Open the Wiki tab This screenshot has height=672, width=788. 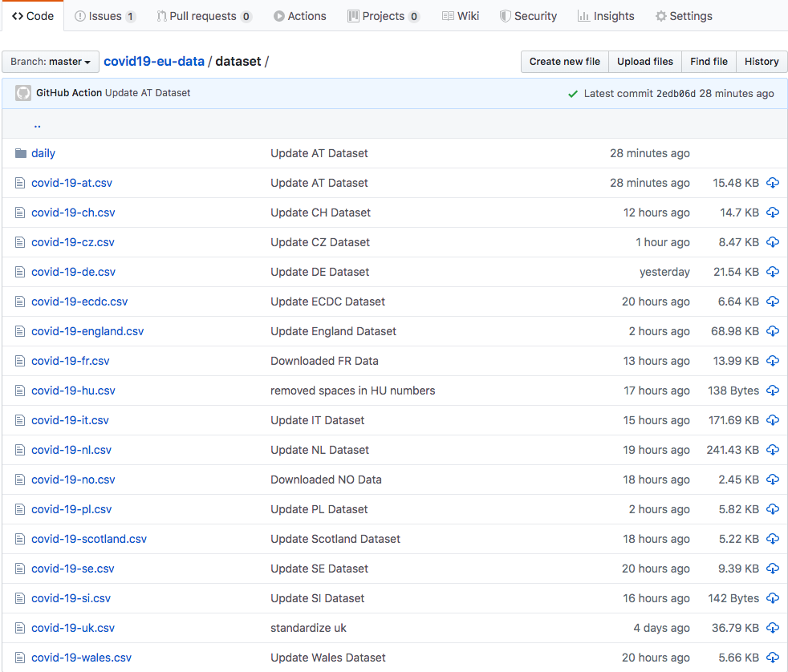click(461, 16)
